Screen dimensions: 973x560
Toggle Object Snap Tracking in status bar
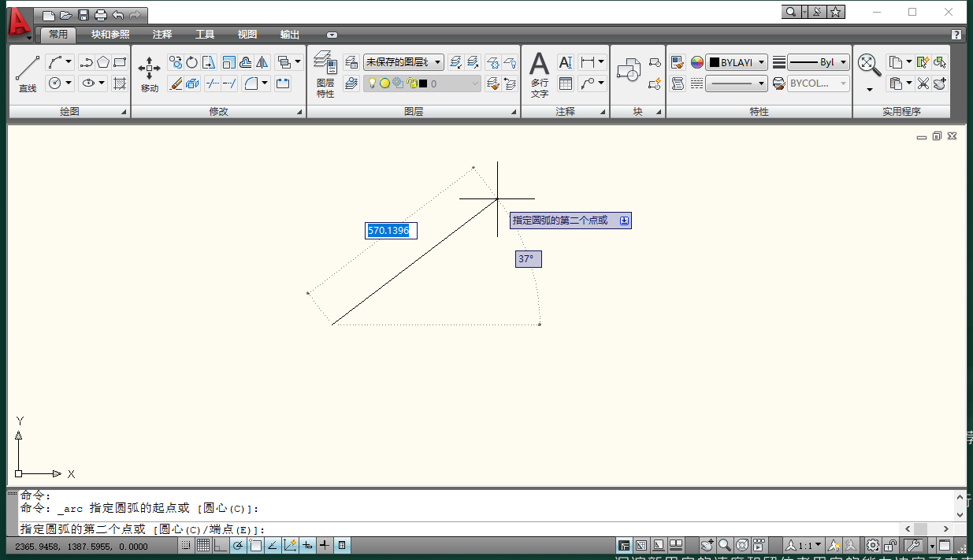(x=272, y=545)
